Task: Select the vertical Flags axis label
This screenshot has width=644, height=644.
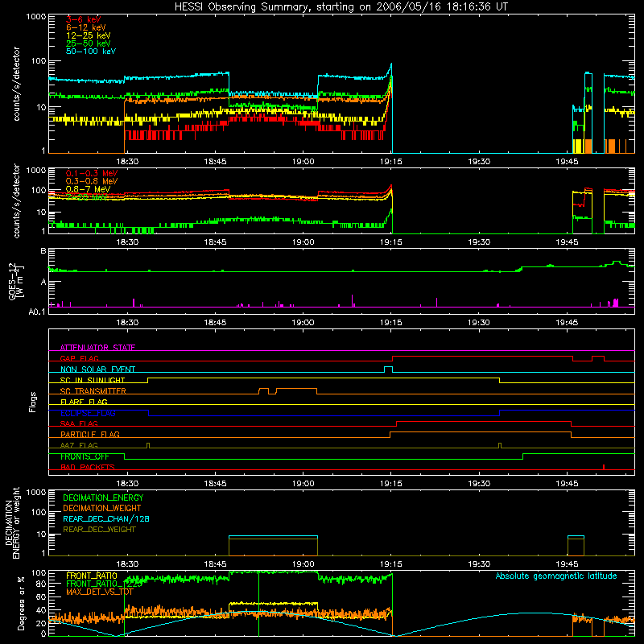Action: click(33, 402)
